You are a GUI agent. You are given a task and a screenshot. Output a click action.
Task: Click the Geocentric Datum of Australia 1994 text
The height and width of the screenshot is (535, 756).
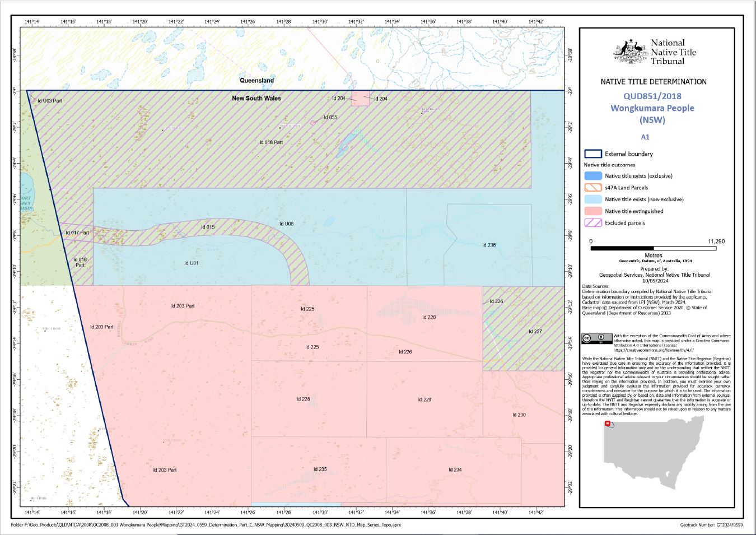655,261
